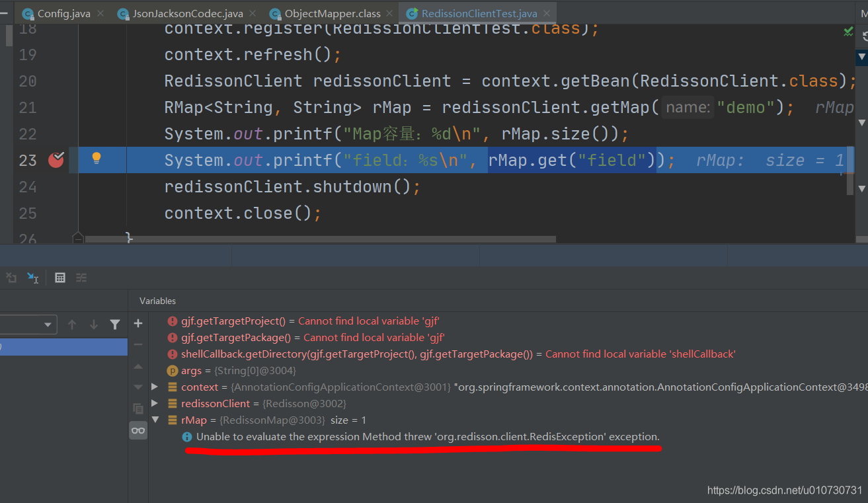The width and height of the screenshot is (868, 503).
Task: Click the intention lightbulb on line 23
Action: (x=96, y=159)
